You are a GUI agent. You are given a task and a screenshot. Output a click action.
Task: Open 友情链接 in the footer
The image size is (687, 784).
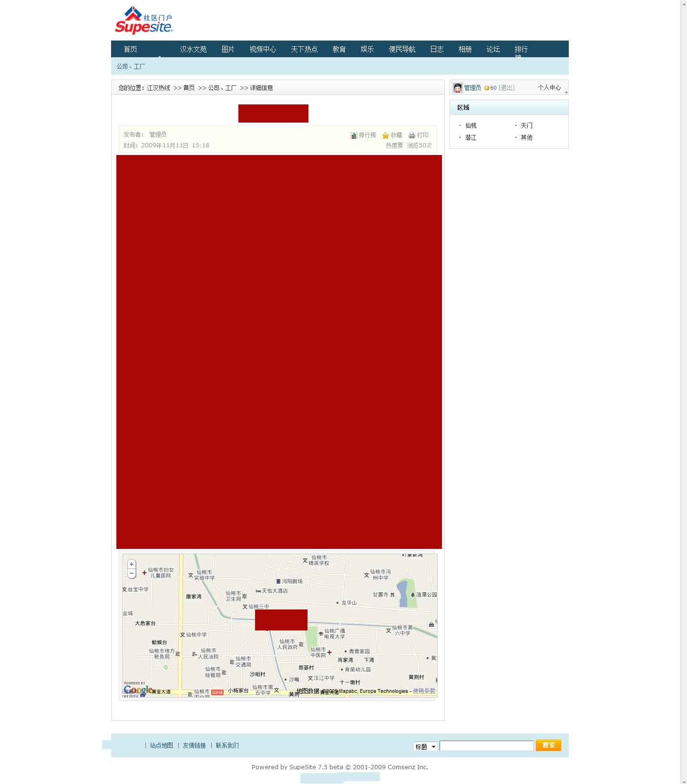[x=194, y=745]
